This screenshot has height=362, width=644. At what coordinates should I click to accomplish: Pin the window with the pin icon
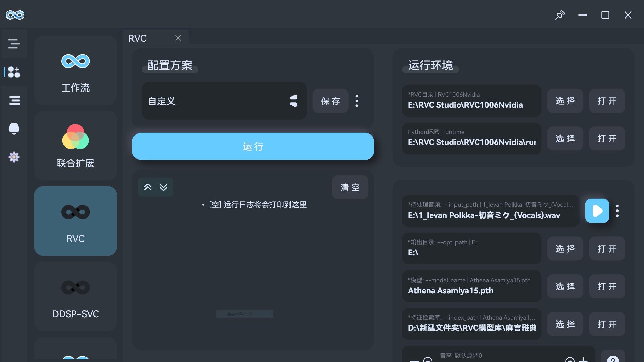pyautogui.click(x=560, y=15)
